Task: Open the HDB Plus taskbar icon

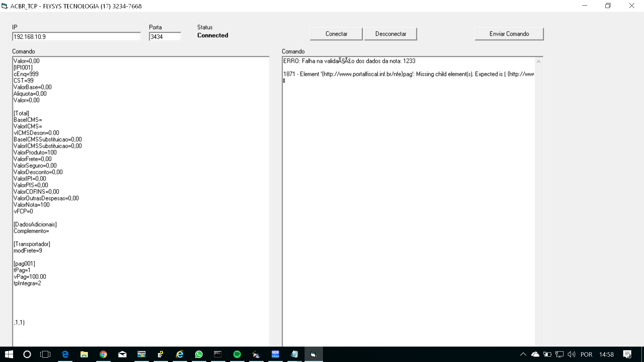Action: 275,354
